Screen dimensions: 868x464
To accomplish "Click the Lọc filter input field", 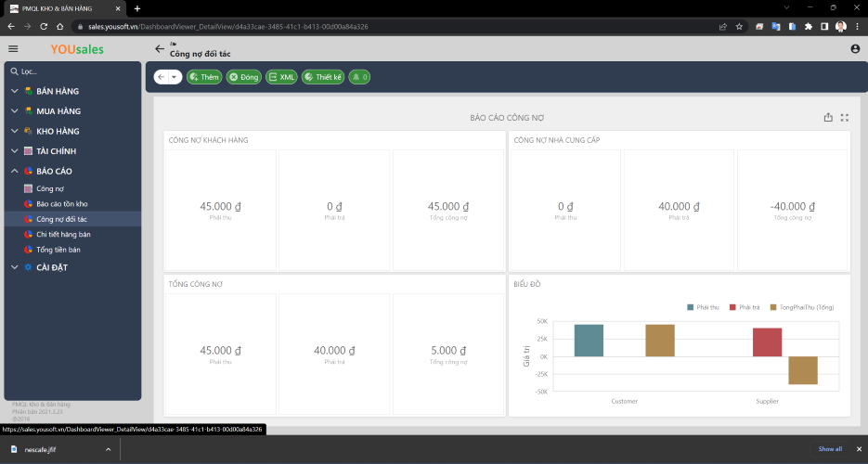I will (x=77, y=71).
